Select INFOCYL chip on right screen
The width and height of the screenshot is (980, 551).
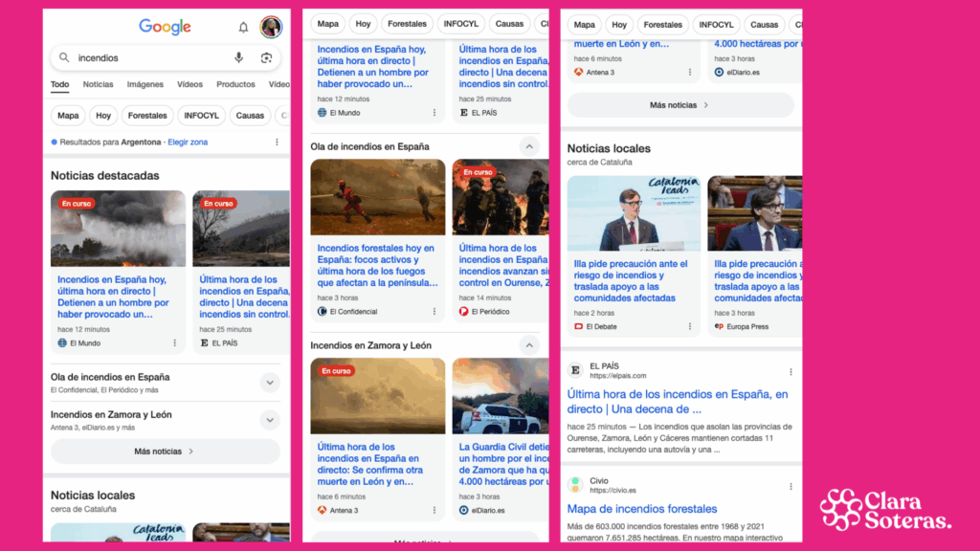pos(716,25)
